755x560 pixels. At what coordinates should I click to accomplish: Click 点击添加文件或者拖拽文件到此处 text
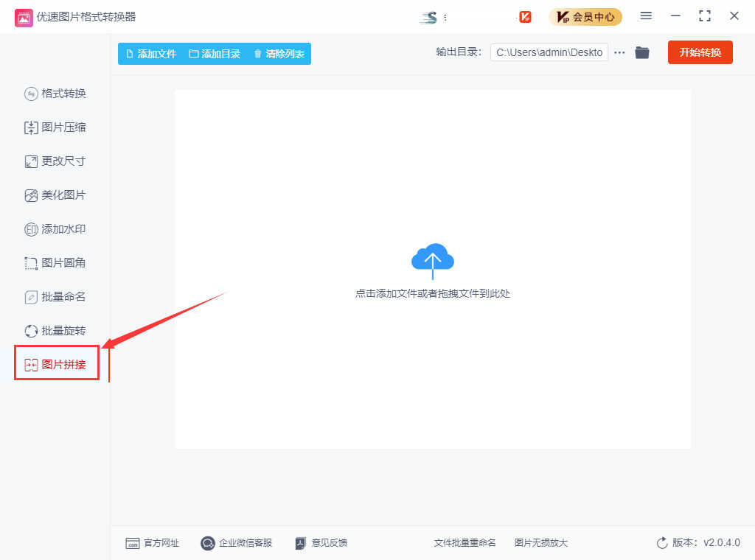(432, 293)
